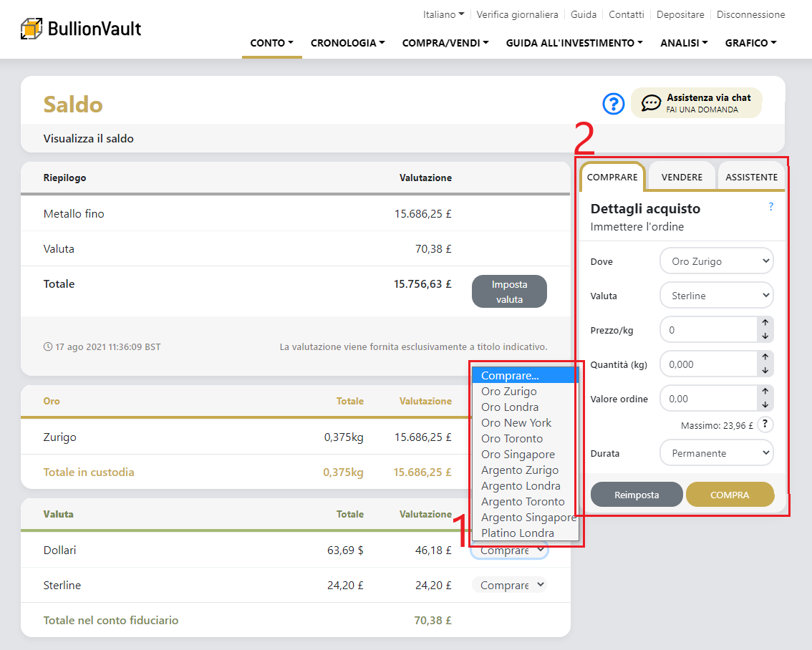Click the BullionVault logo icon
The image size is (812, 650).
point(32,29)
